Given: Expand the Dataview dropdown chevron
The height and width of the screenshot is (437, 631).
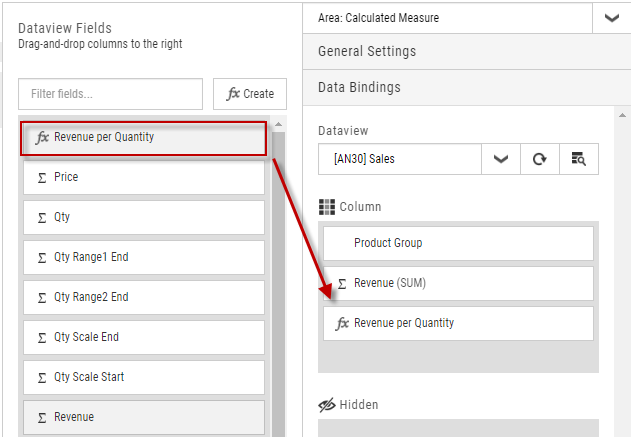Looking at the screenshot, I should tap(501, 159).
